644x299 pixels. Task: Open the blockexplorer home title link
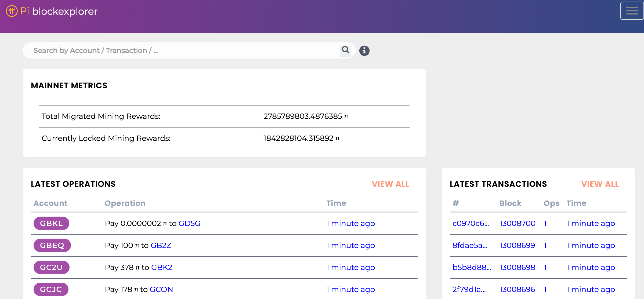pyautogui.click(x=64, y=11)
